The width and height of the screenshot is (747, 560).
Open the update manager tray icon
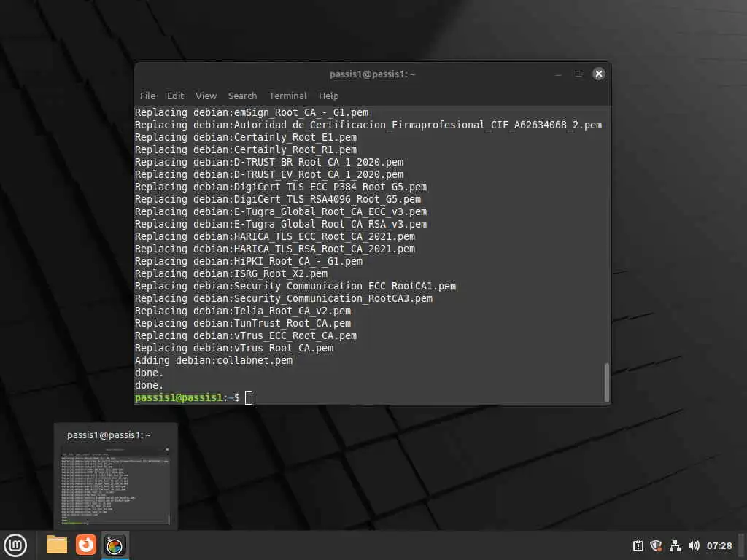click(x=638, y=545)
